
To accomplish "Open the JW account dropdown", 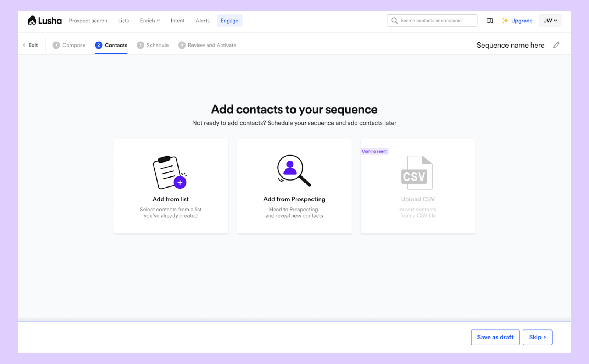I will pyautogui.click(x=550, y=21).
